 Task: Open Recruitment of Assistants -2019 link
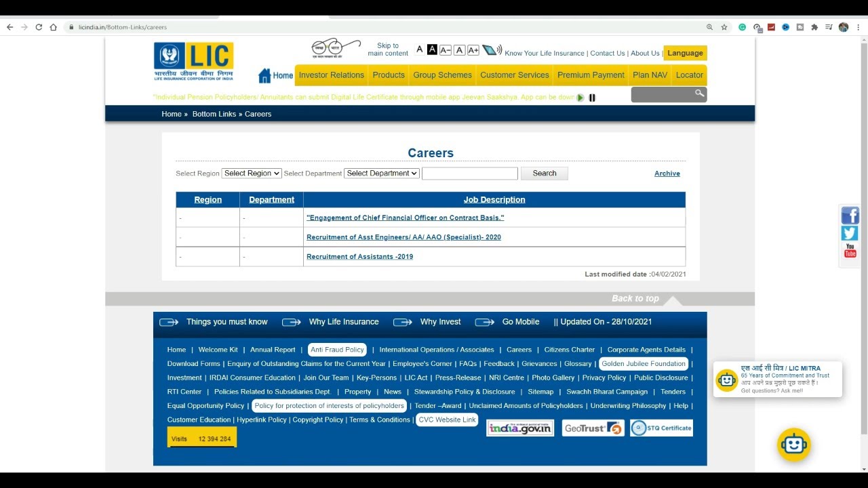pyautogui.click(x=359, y=257)
